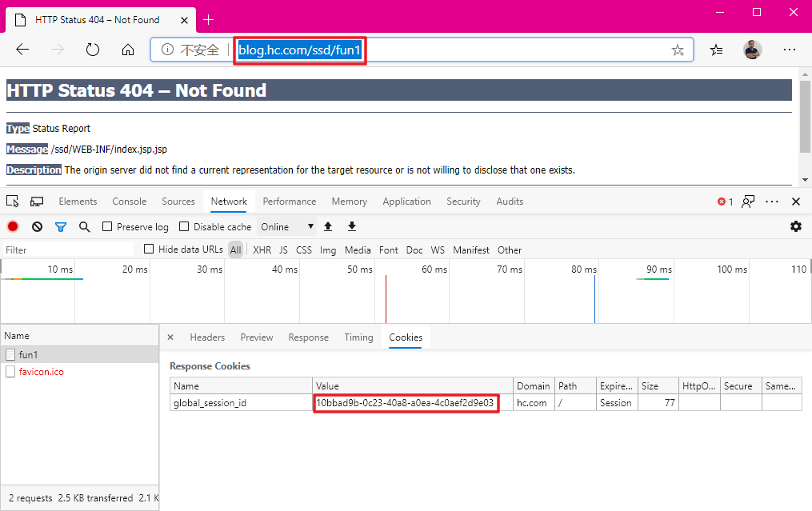Click the address bar URL
Image resolution: width=812 pixels, height=511 pixels.
pos(299,50)
